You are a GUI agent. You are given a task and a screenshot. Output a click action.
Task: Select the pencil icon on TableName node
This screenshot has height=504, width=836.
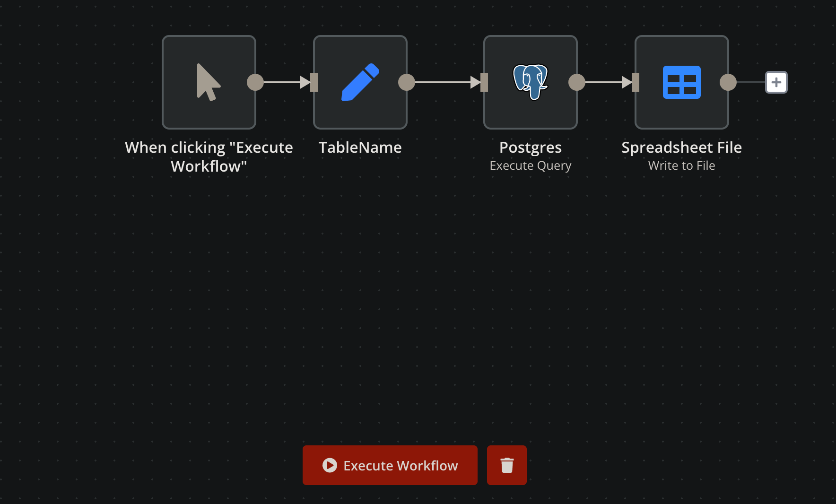360,82
